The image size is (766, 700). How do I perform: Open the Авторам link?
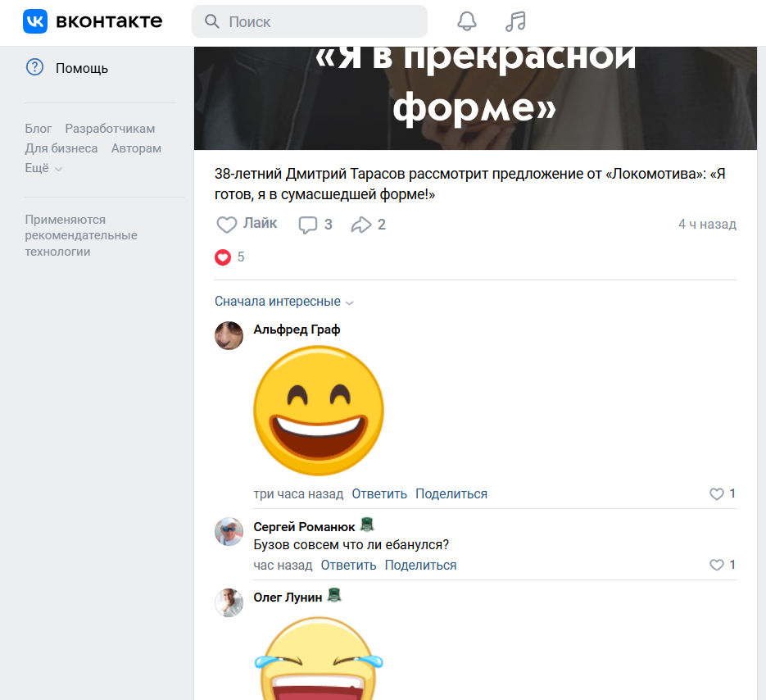pyautogui.click(x=136, y=148)
